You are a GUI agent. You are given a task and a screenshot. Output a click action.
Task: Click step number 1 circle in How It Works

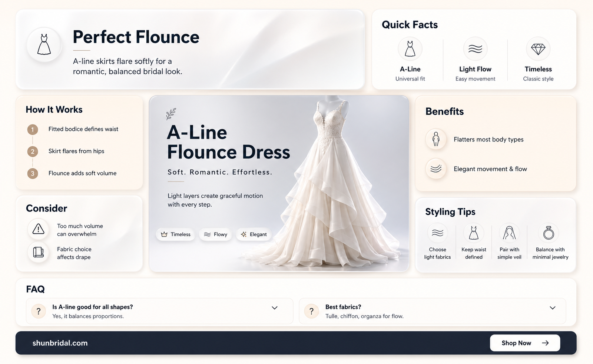point(33,129)
